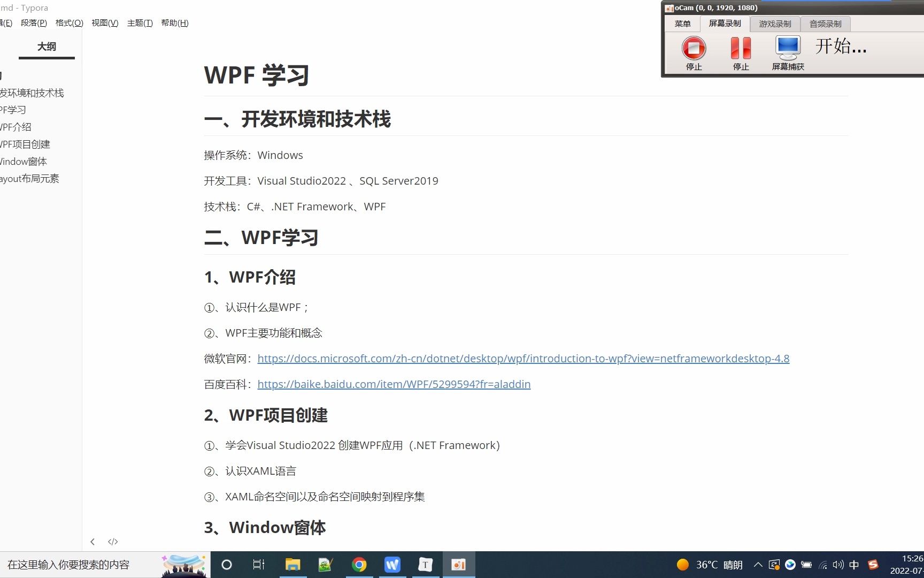Open the Microsoft WPF documentation link
The image size is (924, 578).
[523, 359]
